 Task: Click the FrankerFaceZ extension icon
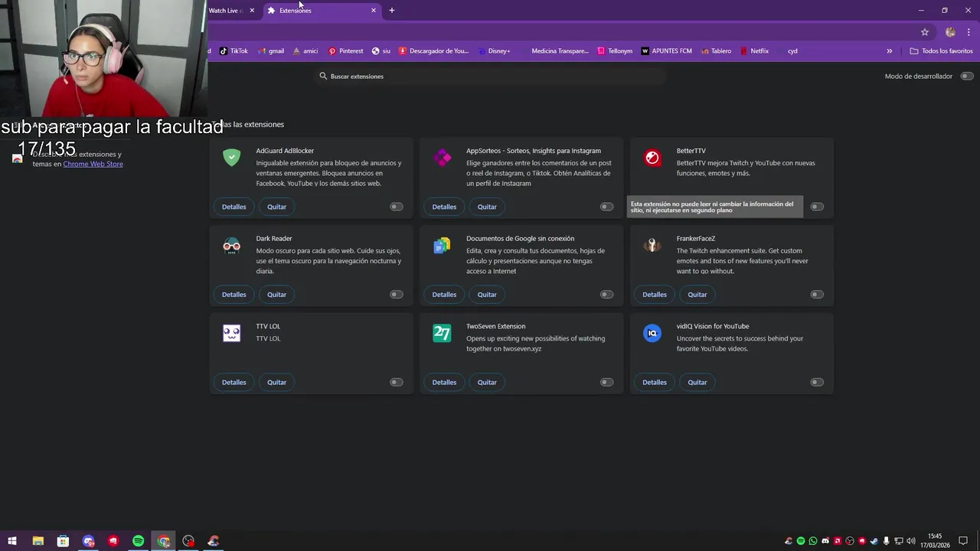click(x=652, y=246)
